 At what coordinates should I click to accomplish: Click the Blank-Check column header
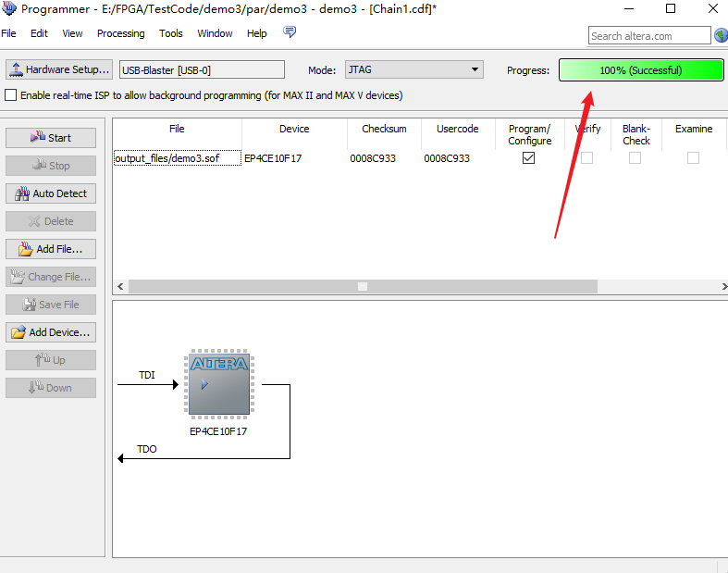[x=636, y=135]
